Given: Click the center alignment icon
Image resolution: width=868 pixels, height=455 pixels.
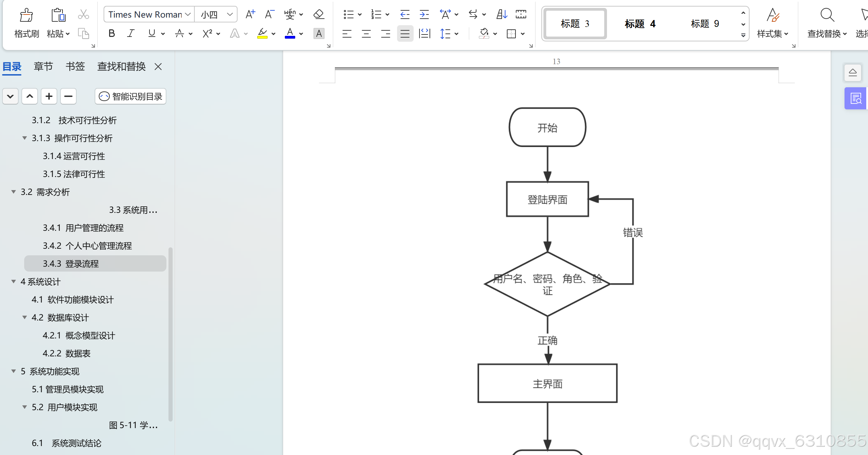Looking at the screenshot, I should click(366, 34).
